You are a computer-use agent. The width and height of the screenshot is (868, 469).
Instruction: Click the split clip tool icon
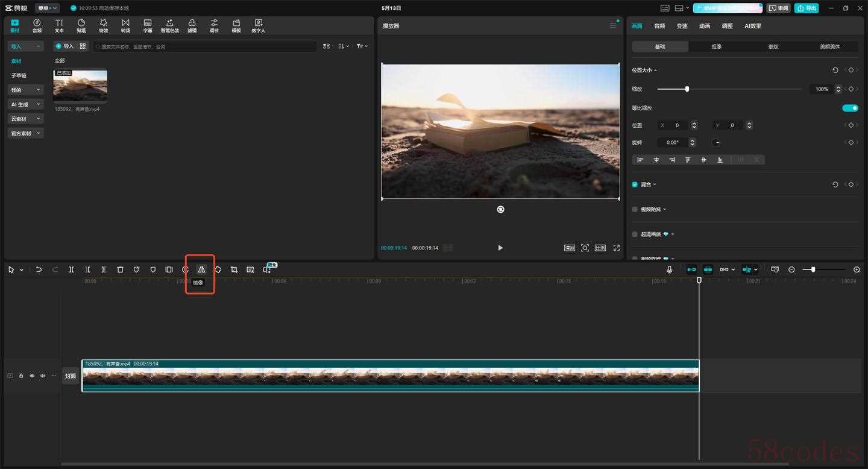71,269
